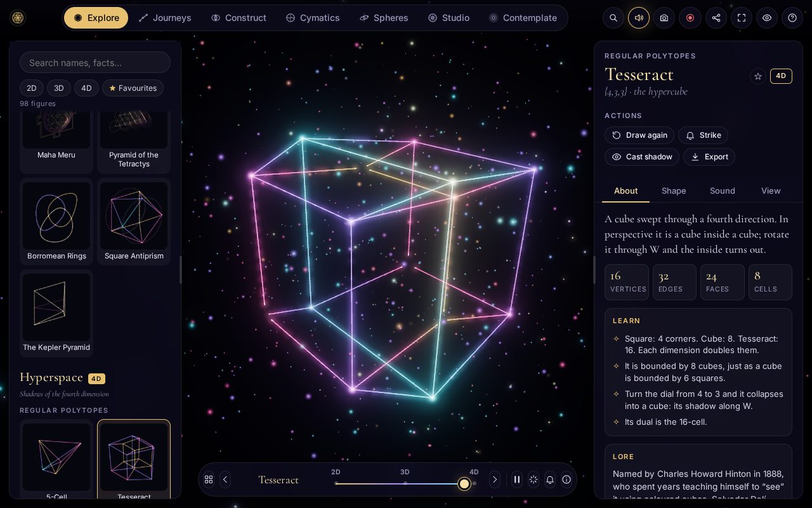
Task: Open the Sound tab in details panel
Action: (723, 190)
